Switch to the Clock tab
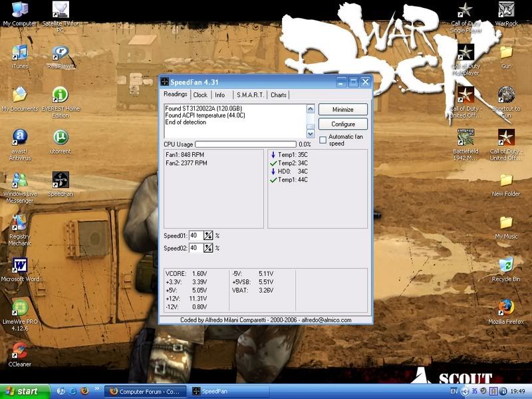 coord(200,95)
